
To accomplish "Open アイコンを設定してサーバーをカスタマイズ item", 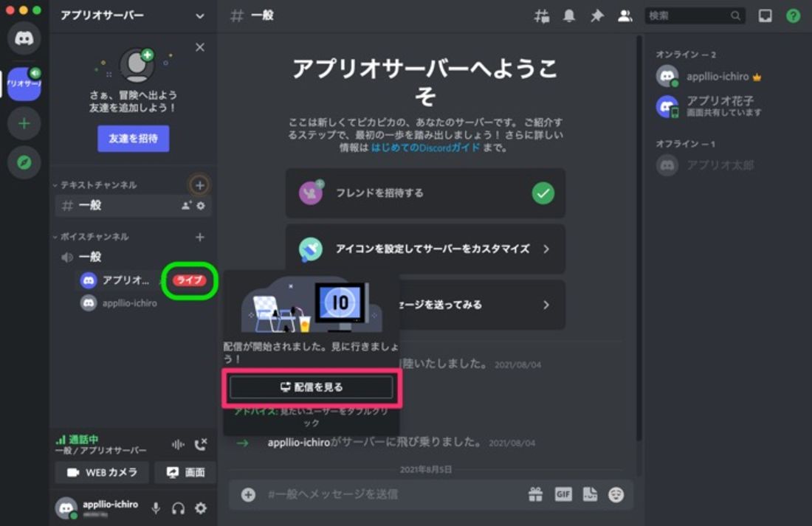I will (x=425, y=249).
